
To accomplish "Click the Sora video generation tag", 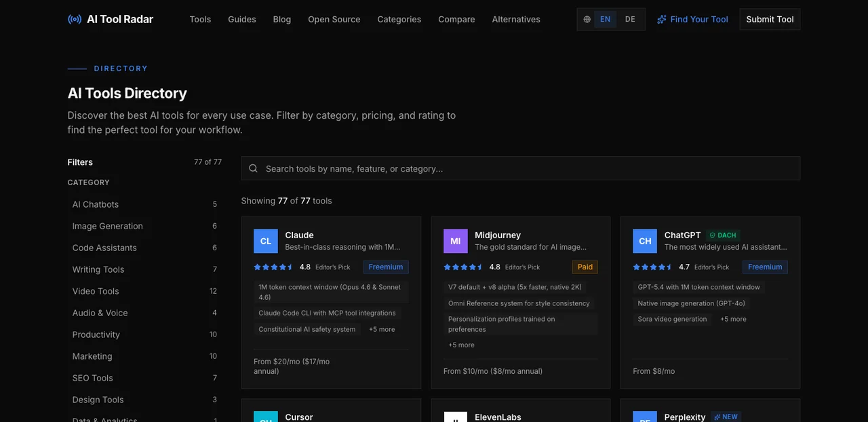I will [672, 320].
